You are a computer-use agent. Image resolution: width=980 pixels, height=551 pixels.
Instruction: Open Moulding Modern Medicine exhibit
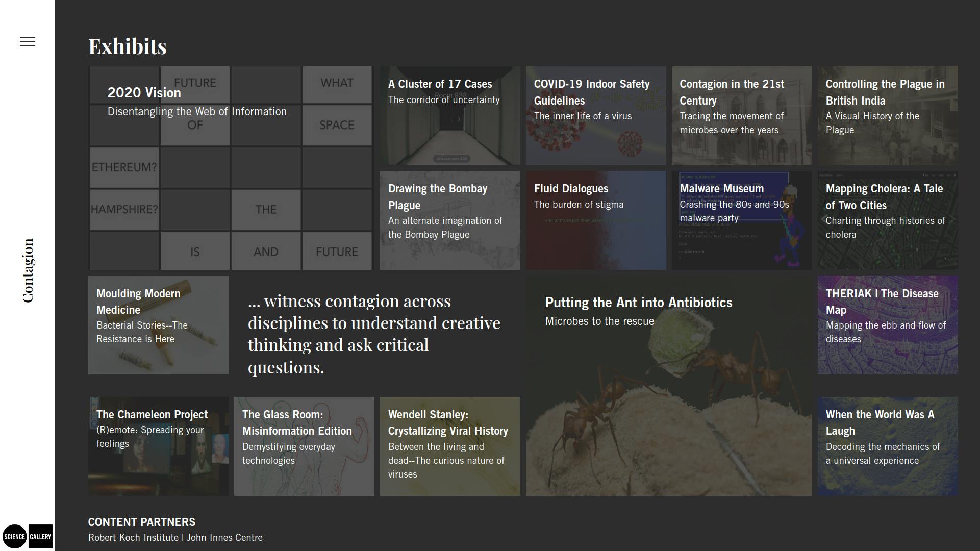[158, 325]
